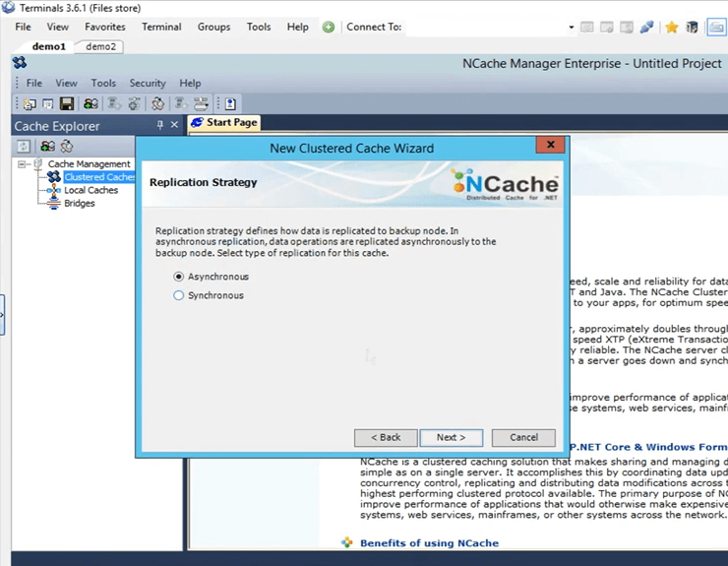This screenshot has width=728, height=566.
Task: Click the colorful icon beside Benefits of using NCache
Action: click(347, 542)
